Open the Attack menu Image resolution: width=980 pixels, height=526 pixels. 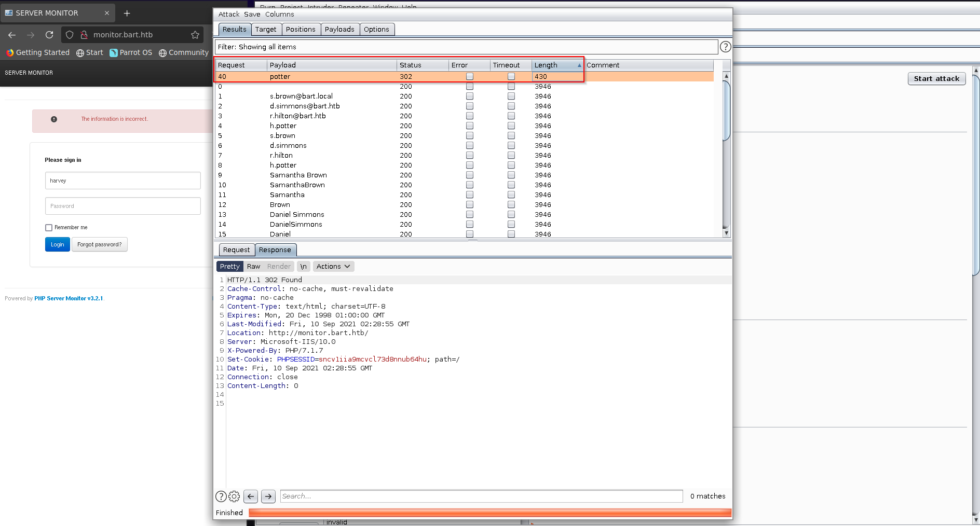(x=229, y=14)
